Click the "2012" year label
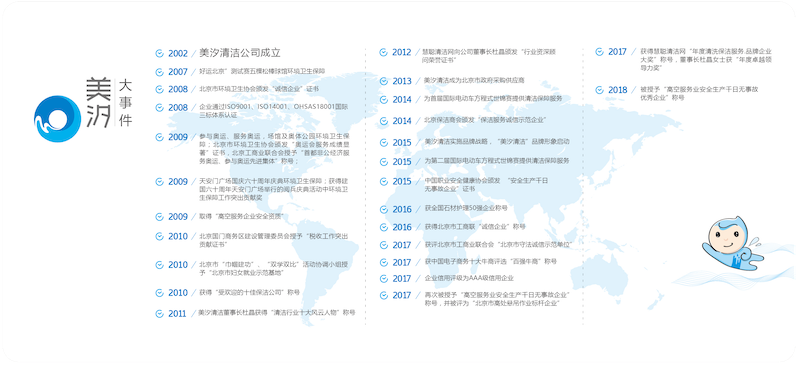 click(402, 53)
